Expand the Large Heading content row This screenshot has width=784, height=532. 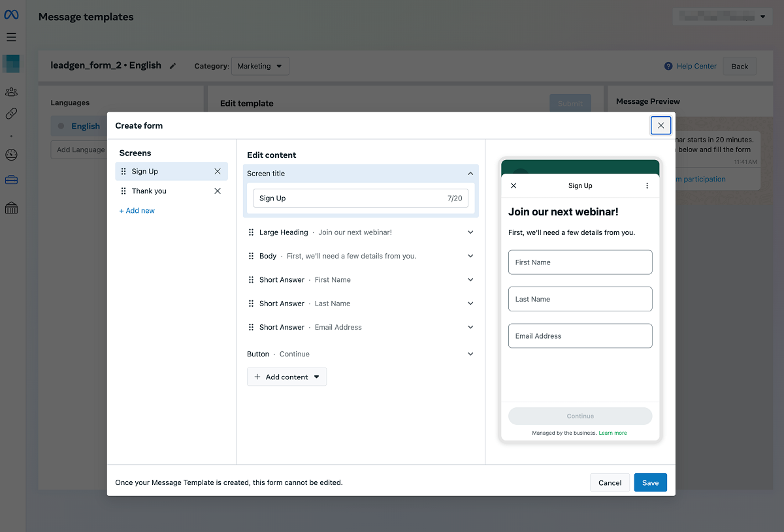click(470, 232)
